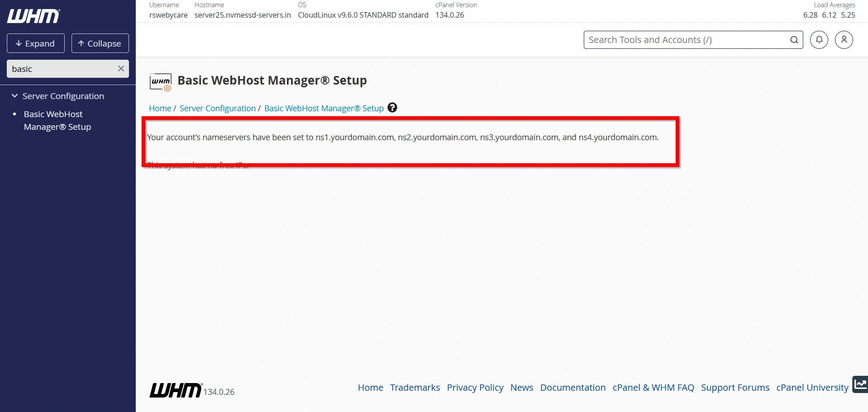The height and width of the screenshot is (412, 868).
Task: Click the OS value CloudLinux v9.6.0 STANDARD
Action: [363, 15]
